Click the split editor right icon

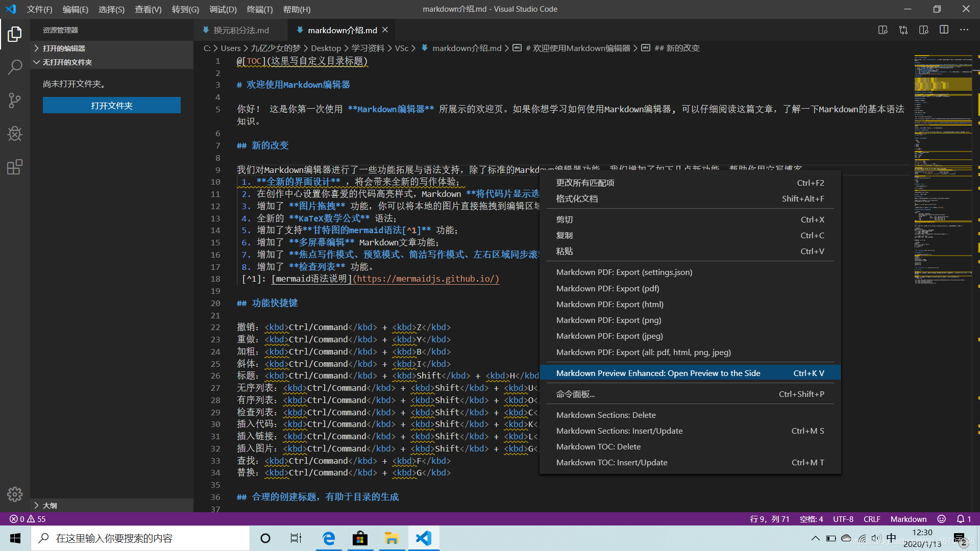coord(944,30)
